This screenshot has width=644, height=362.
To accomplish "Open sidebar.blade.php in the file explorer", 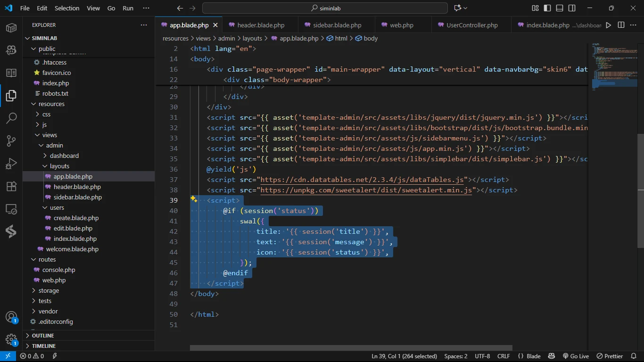I will click(x=77, y=197).
